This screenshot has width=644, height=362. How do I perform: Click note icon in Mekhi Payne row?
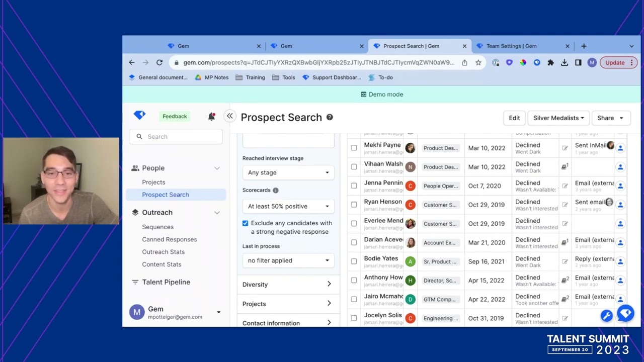point(565,148)
